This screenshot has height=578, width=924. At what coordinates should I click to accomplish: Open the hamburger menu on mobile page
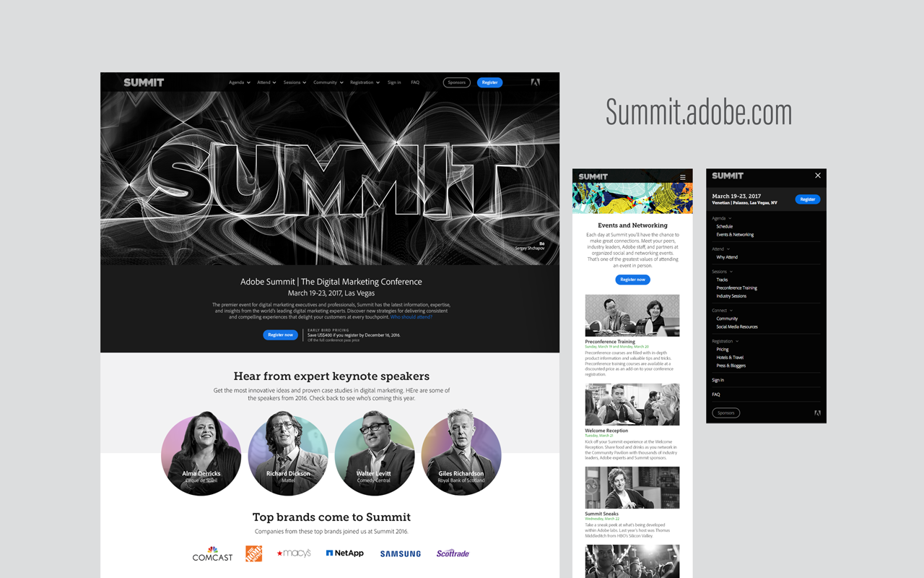[683, 177]
